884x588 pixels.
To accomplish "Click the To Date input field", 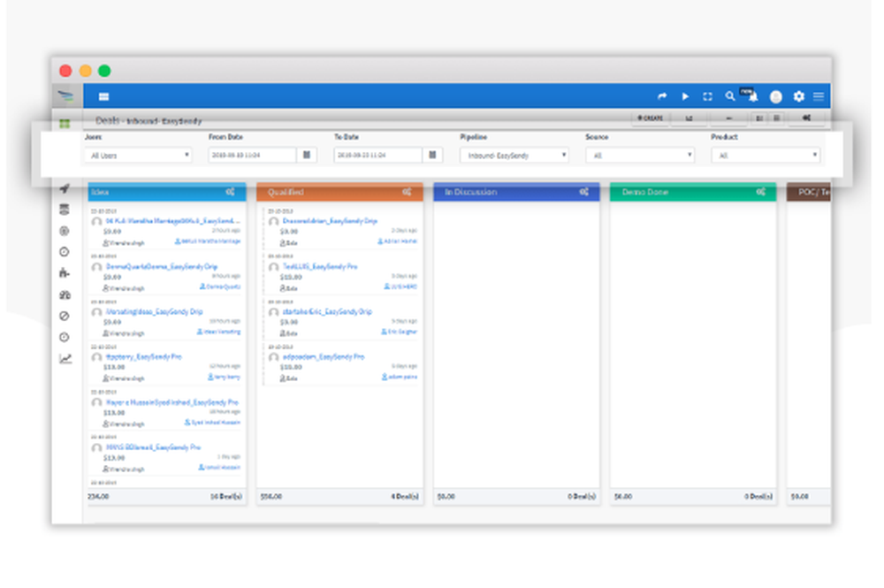I will (377, 155).
